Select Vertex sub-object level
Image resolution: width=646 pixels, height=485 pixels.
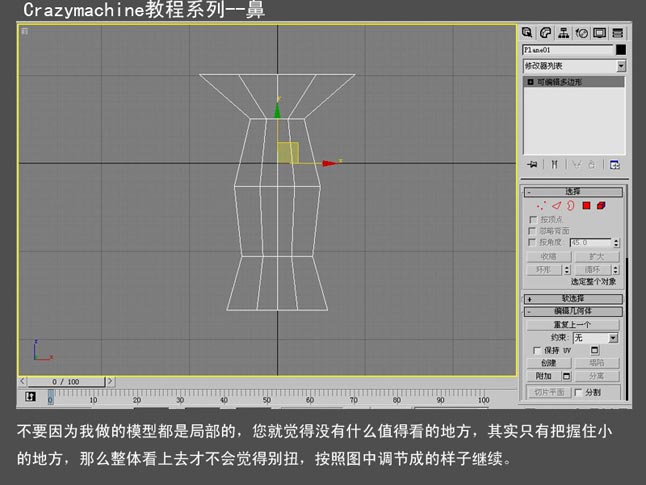pyautogui.click(x=541, y=205)
